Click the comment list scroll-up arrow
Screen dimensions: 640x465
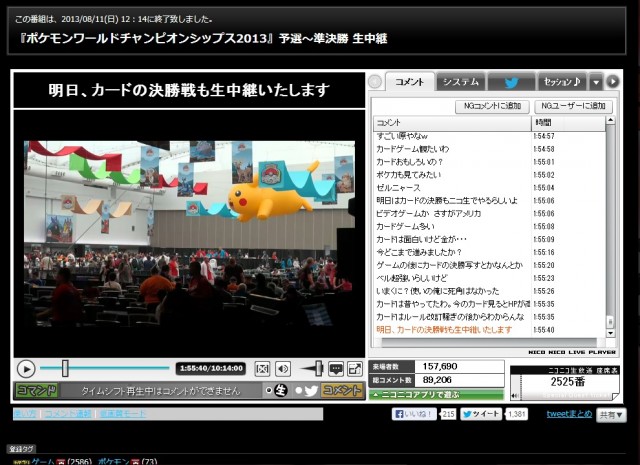[611, 120]
